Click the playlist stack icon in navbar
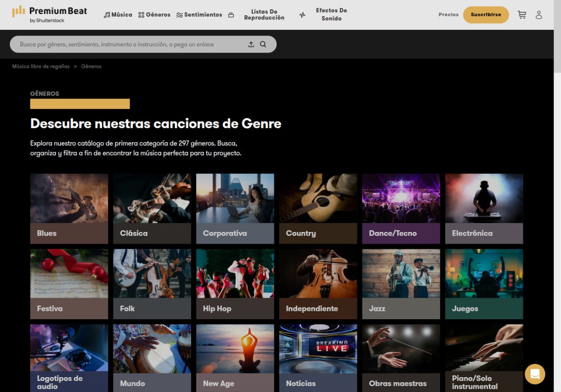The height and width of the screenshot is (392, 561). coord(231,15)
